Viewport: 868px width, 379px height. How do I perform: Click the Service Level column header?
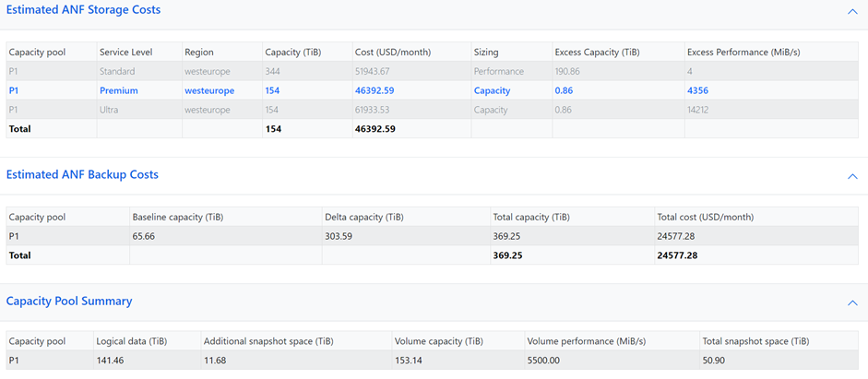tap(126, 52)
